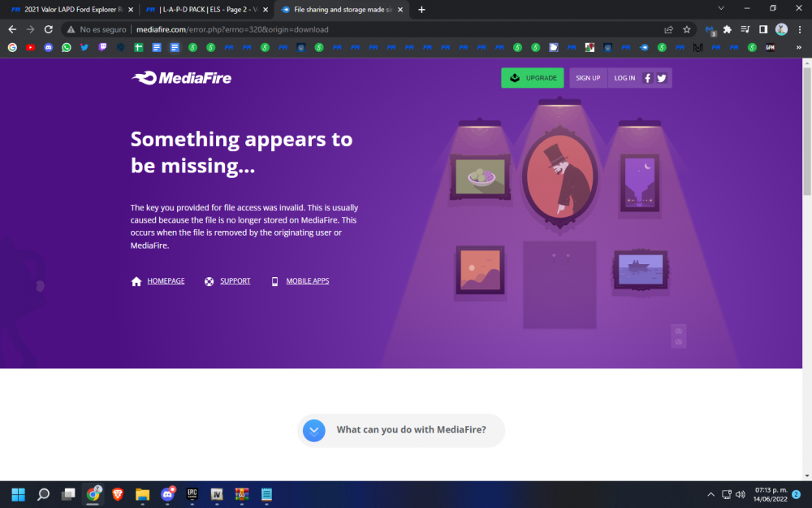The width and height of the screenshot is (812, 508).
Task: Click the MediaFire logo in the header
Action: point(180,78)
